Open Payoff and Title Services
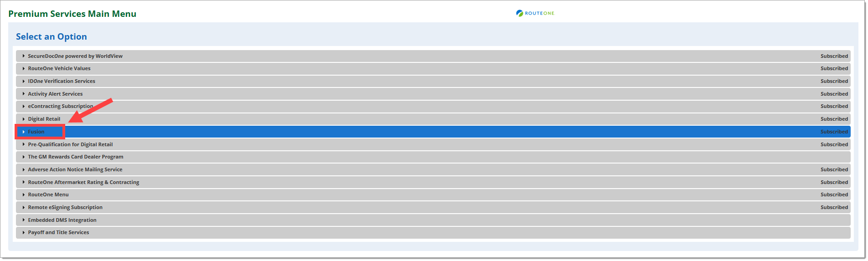Screen dimensions: 868x261 (x=58, y=232)
